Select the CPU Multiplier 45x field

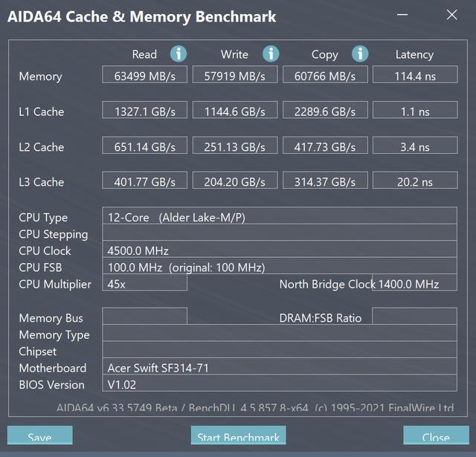[x=145, y=284]
